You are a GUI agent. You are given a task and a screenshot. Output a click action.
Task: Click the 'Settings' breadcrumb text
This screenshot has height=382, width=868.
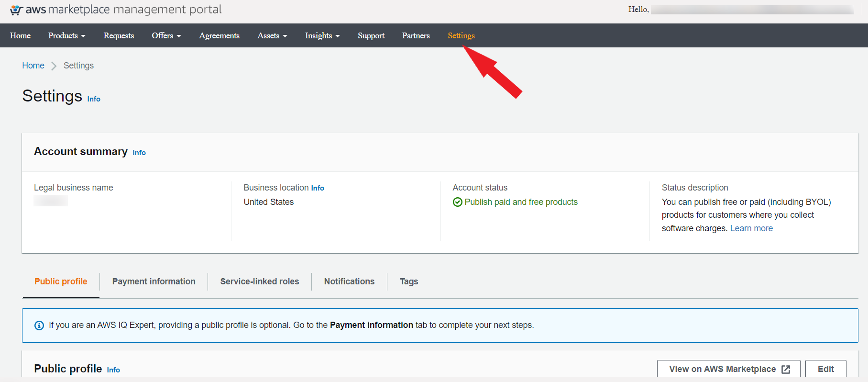point(78,66)
